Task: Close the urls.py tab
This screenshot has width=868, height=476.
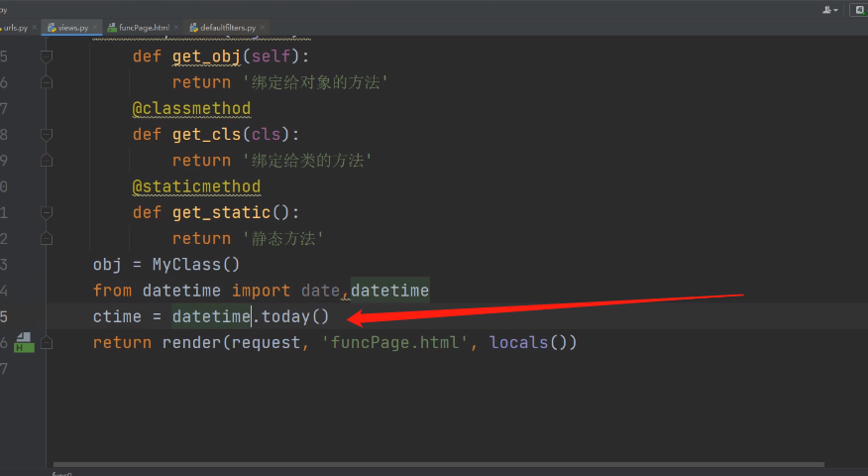Action: click(35, 27)
